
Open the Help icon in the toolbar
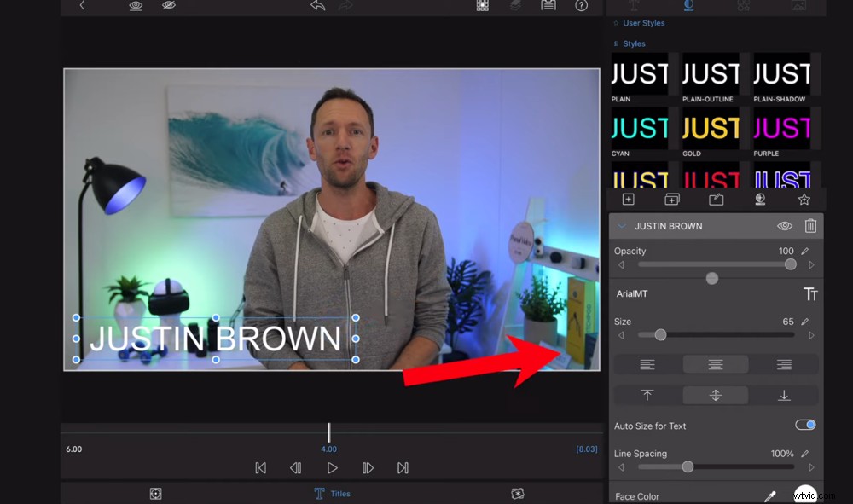pos(582,6)
